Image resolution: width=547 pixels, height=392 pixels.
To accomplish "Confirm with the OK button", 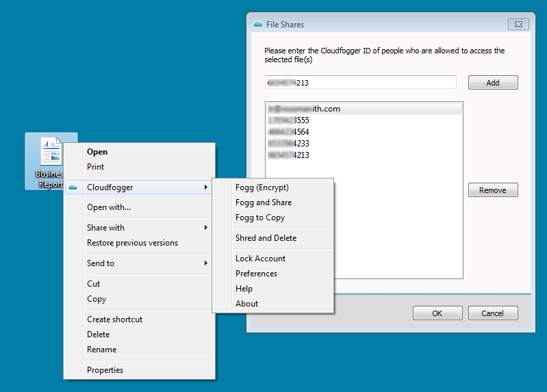I will pos(437,313).
